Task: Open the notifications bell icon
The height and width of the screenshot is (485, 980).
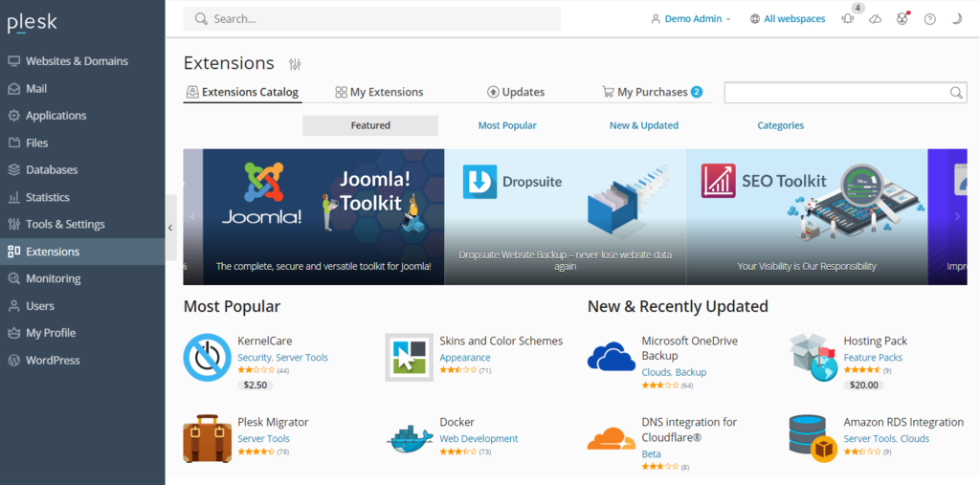Action: [848, 19]
